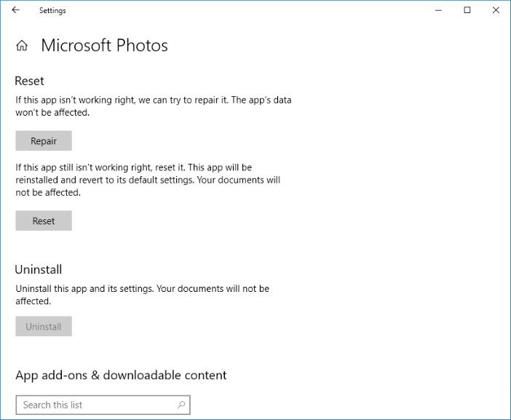Click the Uninstall section heading
This screenshot has height=420, width=511.
[x=39, y=269]
